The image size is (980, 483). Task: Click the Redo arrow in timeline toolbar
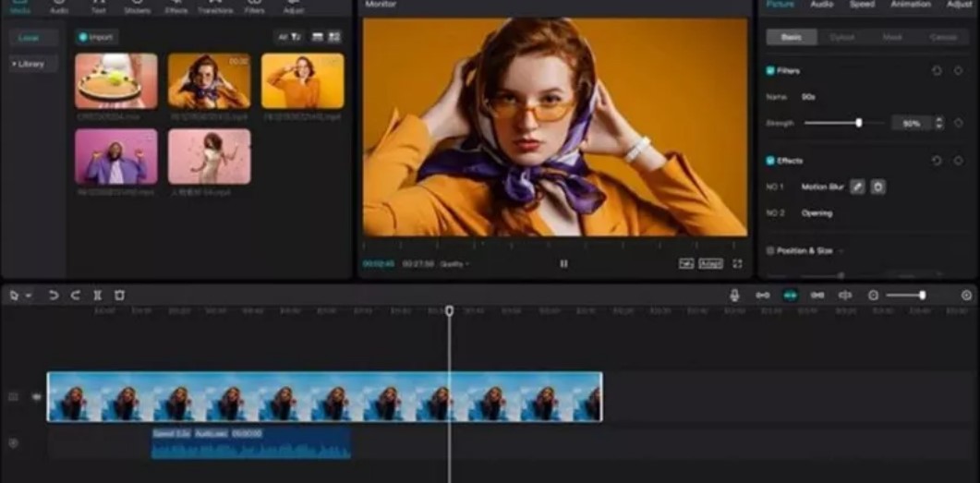pyautogui.click(x=76, y=296)
